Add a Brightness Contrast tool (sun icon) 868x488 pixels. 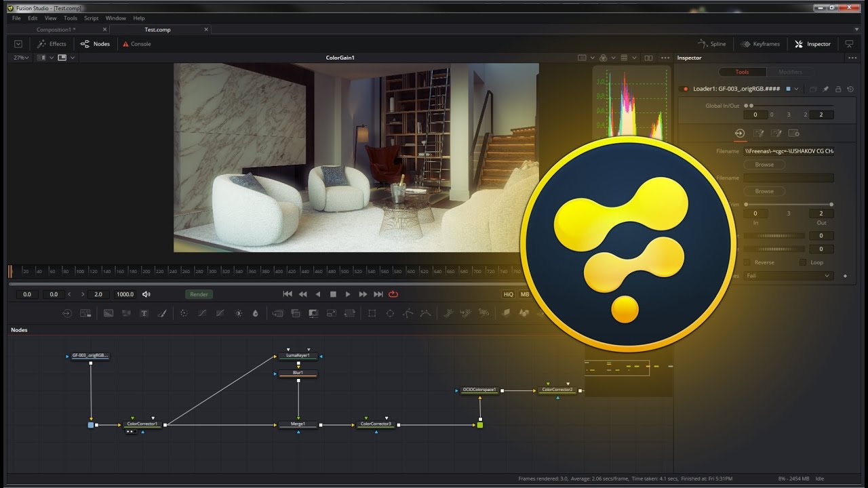coord(238,313)
